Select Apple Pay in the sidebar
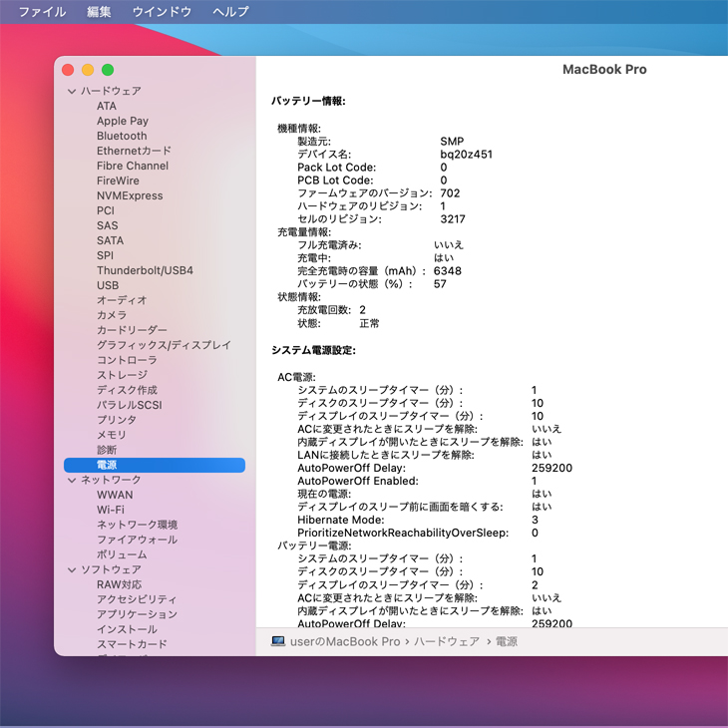728x728 pixels. (x=123, y=121)
